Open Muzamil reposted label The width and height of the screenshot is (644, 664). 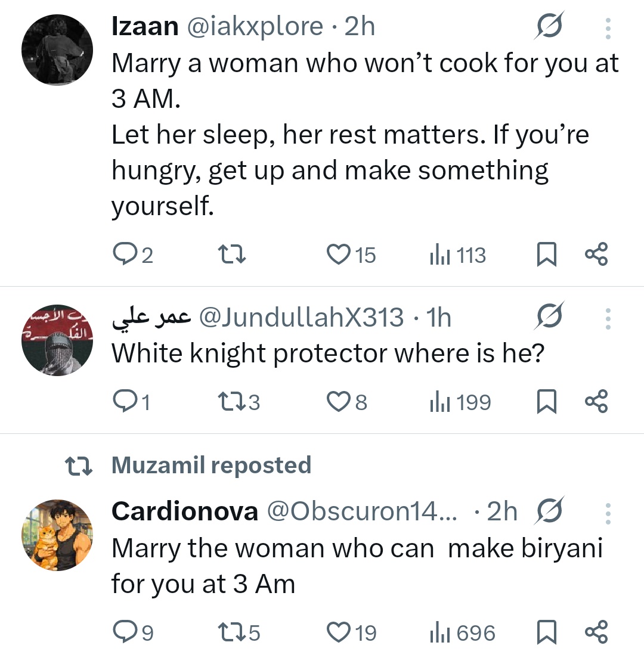(211, 465)
